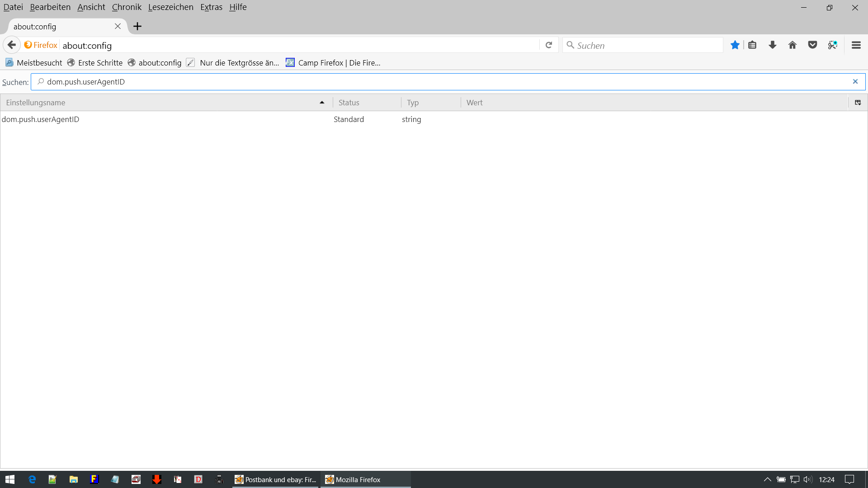This screenshot has height=488, width=868.
Task: Switch to Postbank und ebay taskbar window
Action: (x=276, y=479)
